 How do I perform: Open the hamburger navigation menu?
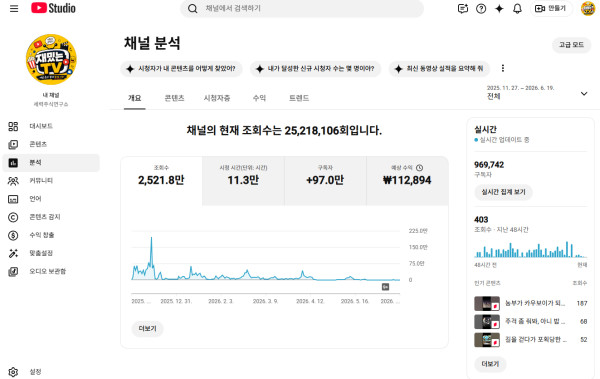pos(14,8)
